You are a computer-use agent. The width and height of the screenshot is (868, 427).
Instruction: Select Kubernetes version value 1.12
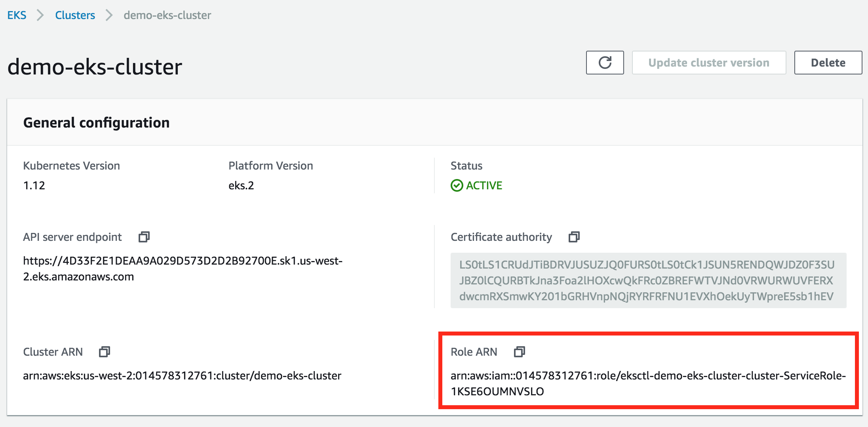(34, 185)
